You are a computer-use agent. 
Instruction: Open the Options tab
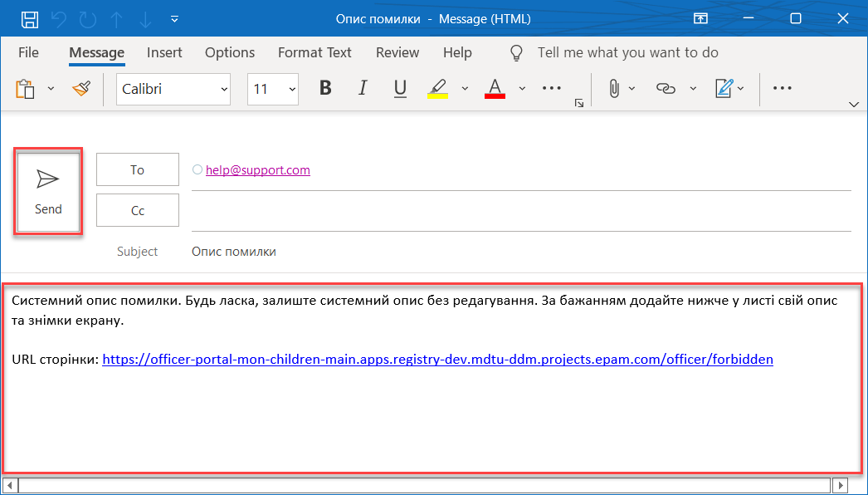(230, 52)
